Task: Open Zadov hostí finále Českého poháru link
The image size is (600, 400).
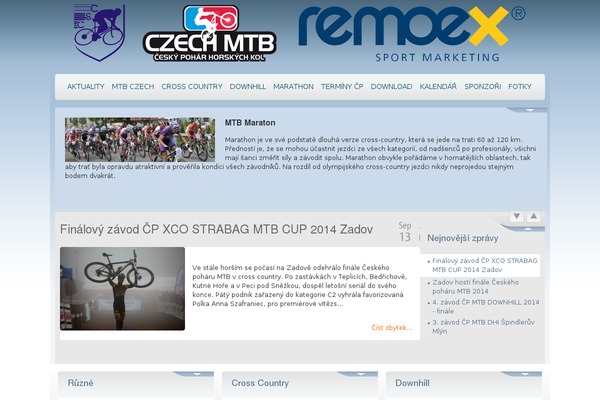Action: [x=476, y=287]
